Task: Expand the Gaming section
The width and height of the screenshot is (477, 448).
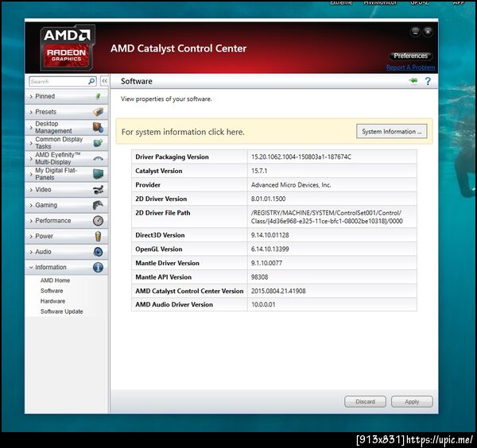Action: click(66, 205)
